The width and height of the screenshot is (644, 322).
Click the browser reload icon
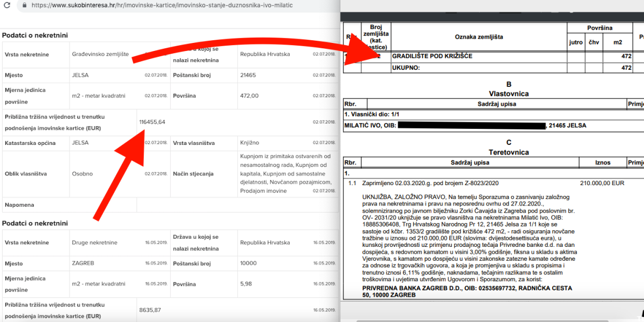(x=6, y=5)
